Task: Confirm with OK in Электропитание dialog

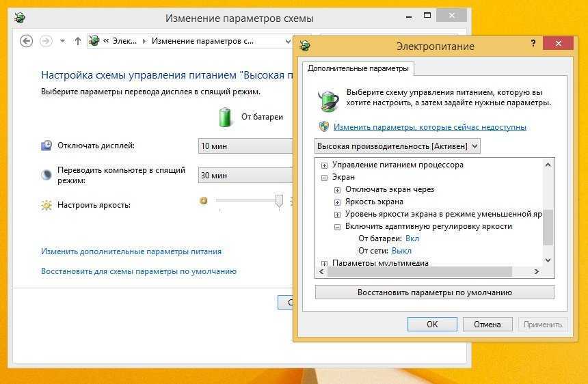Action: pos(432,325)
